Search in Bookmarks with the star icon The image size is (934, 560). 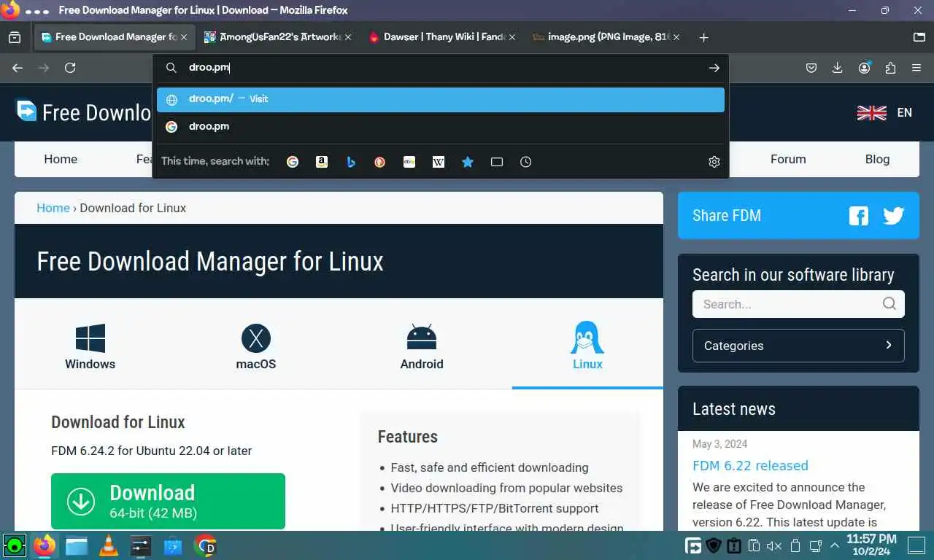coord(468,162)
